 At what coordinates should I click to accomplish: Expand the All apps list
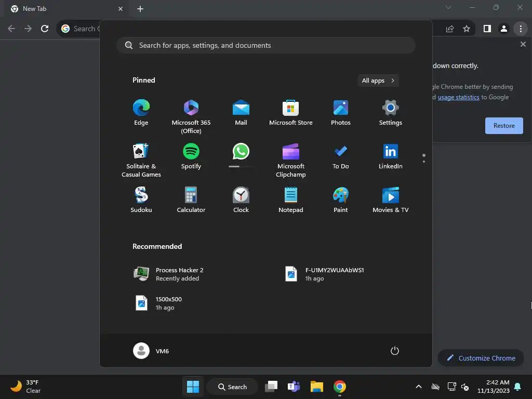click(378, 81)
